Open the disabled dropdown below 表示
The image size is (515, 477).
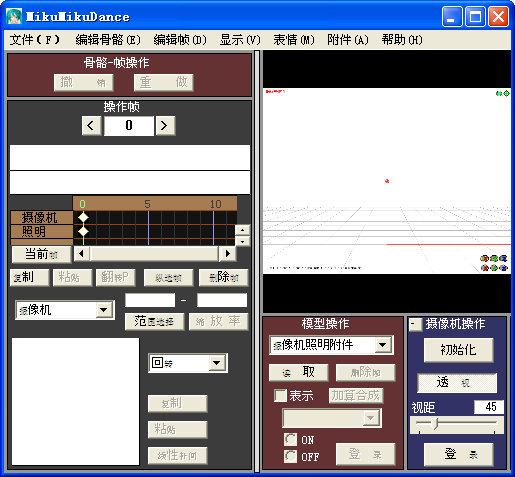tap(370, 418)
